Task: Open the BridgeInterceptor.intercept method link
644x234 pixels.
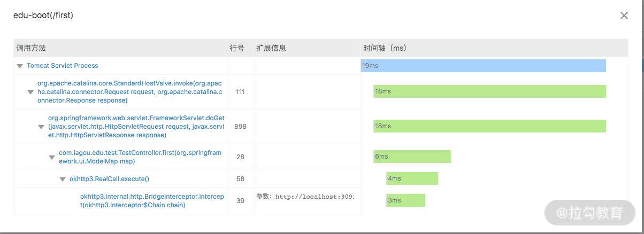Action: pyautogui.click(x=151, y=200)
